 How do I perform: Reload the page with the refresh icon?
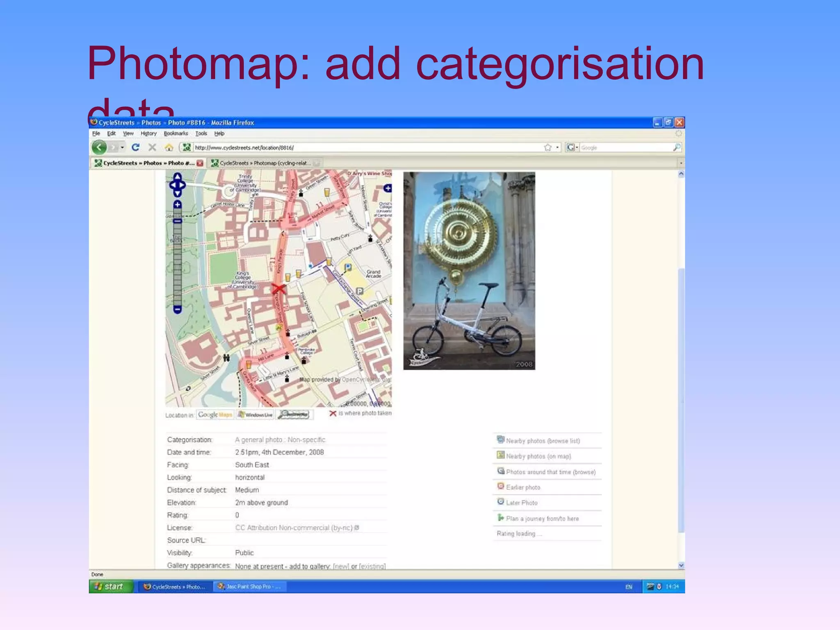tap(135, 147)
